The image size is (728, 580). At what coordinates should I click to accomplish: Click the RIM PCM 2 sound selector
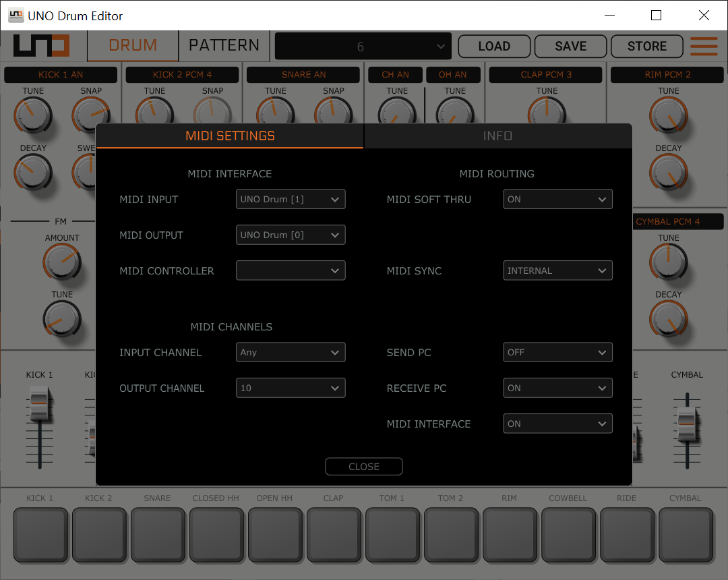pyautogui.click(x=667, y=75)
